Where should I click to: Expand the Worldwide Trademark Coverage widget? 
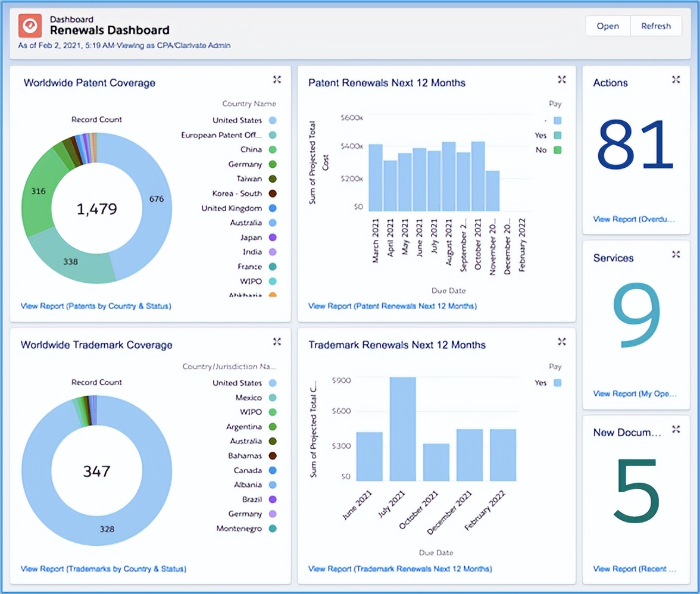[x=277, y=342]
